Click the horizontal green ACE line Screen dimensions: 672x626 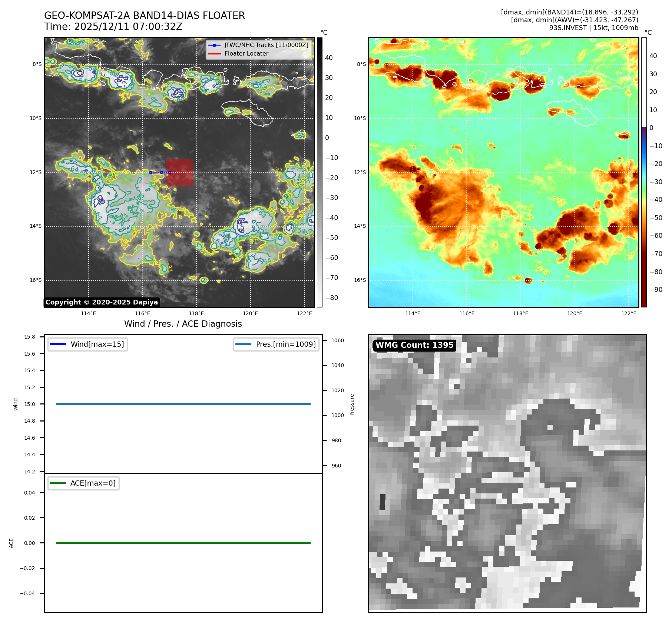pos(183,543)
